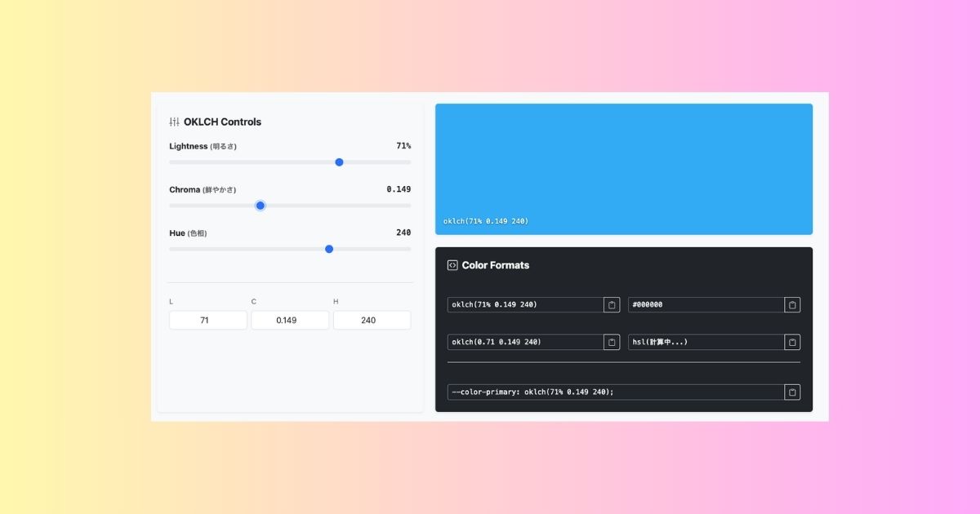This screenshot has height=514, width=980.
Task: Copy the hsl value via clipboard icon
Action: pos(792,343)
